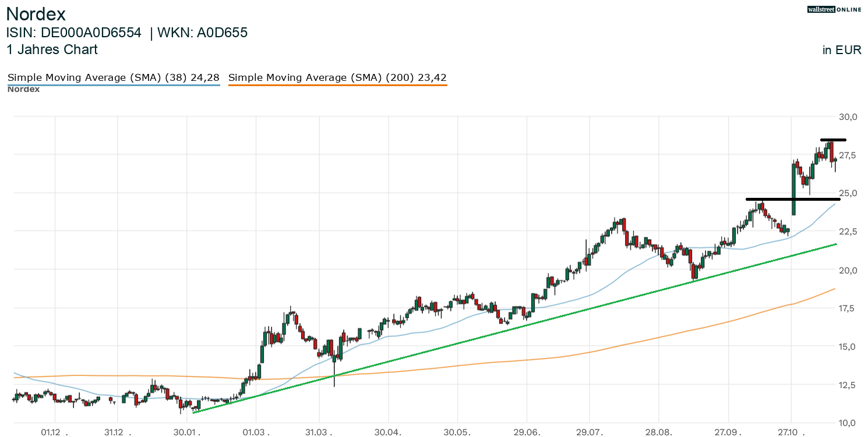Click the right end of the orange SMA 200 line
868x437 pixels.
(x=834, y=289)
